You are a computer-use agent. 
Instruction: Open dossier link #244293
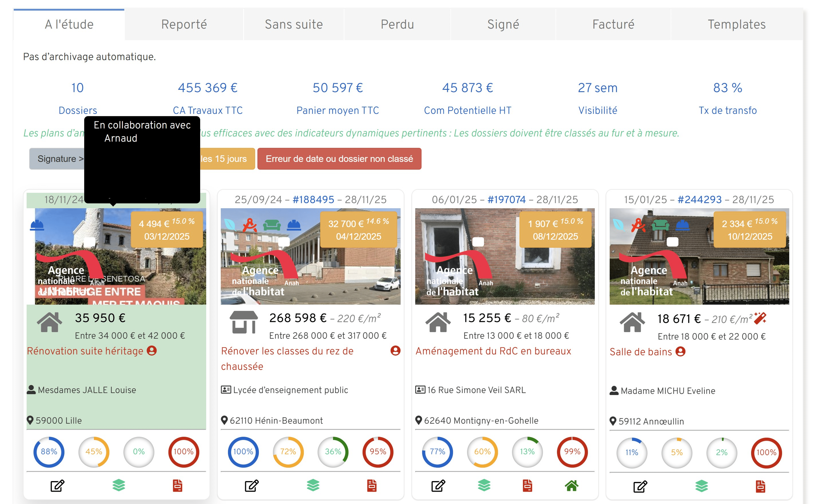click(x=700, y=199)
